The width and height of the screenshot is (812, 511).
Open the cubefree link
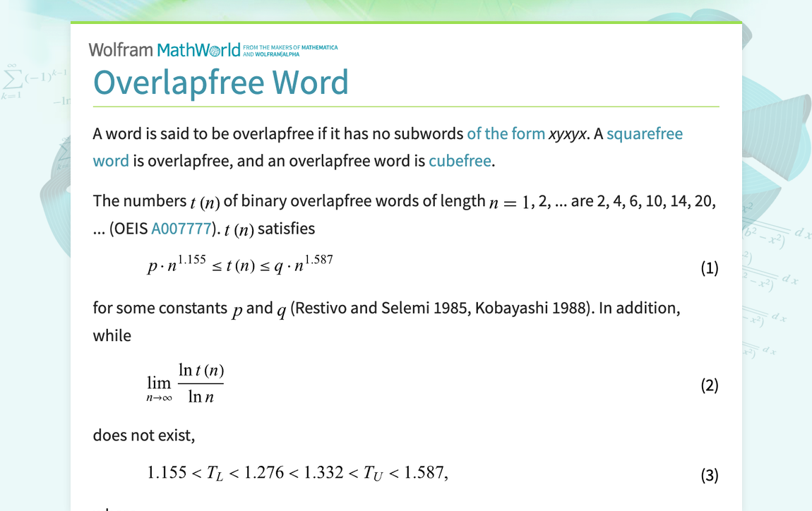pyautogui.click(x=460, y=160)
